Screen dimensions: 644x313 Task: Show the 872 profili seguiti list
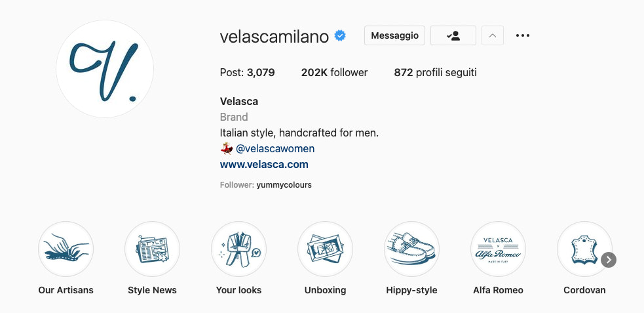pos(435,73)
